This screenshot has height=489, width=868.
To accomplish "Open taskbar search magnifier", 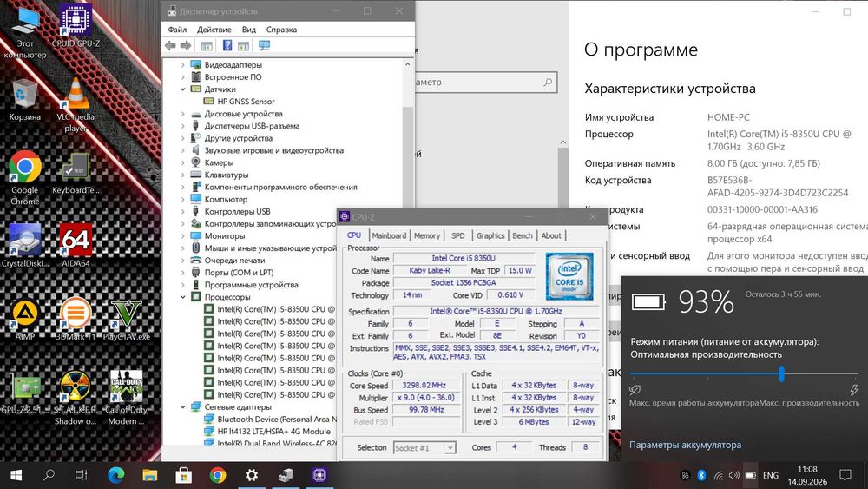I will click(49, 475).
